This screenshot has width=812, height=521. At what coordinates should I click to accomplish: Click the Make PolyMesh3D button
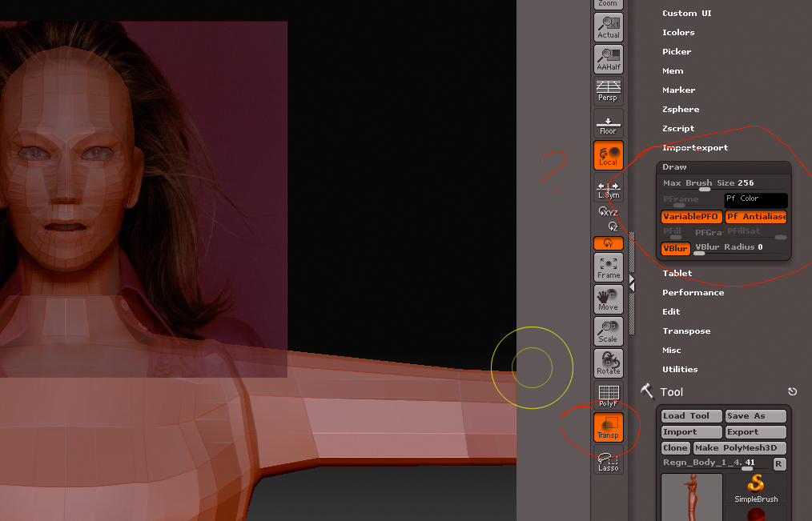[x=739, y=448]
